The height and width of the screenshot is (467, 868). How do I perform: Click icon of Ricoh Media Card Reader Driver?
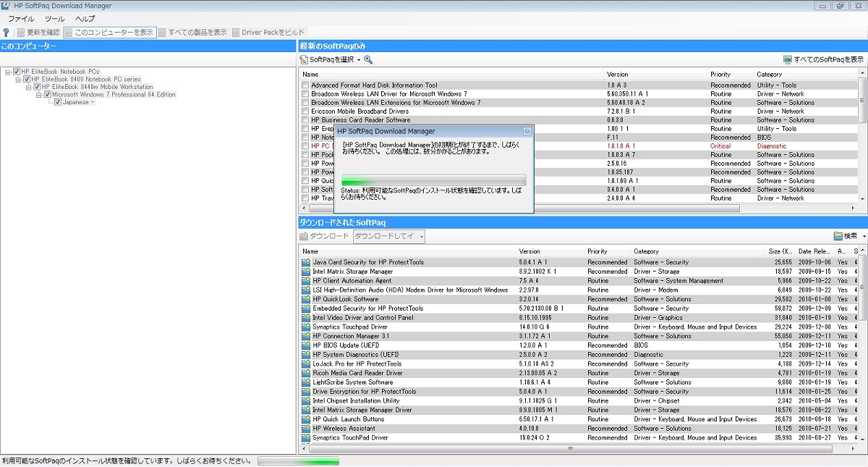[306, 373]
